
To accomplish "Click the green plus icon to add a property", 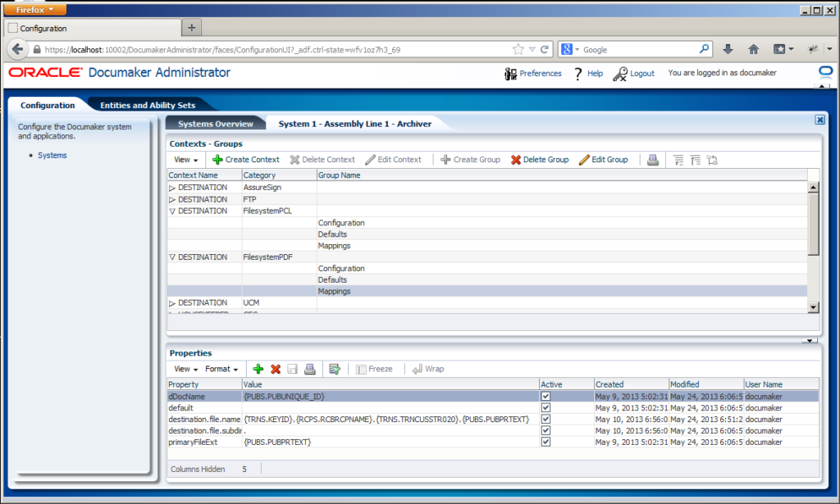I will point(258,369).
